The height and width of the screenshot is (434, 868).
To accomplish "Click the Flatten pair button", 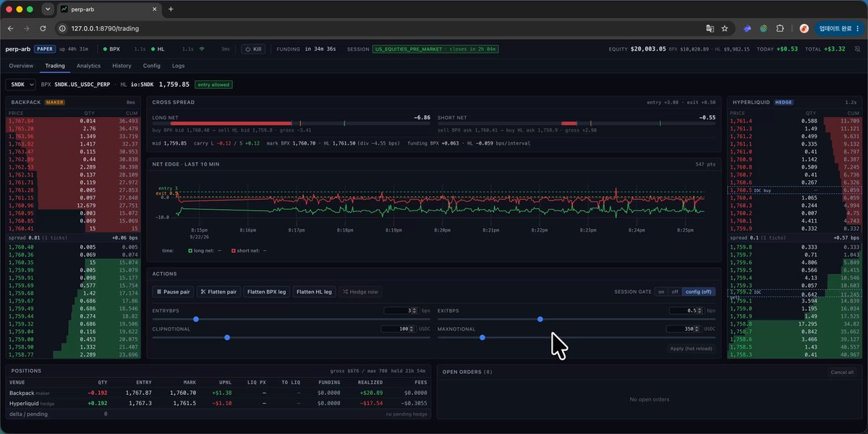I will coord(218,292).
